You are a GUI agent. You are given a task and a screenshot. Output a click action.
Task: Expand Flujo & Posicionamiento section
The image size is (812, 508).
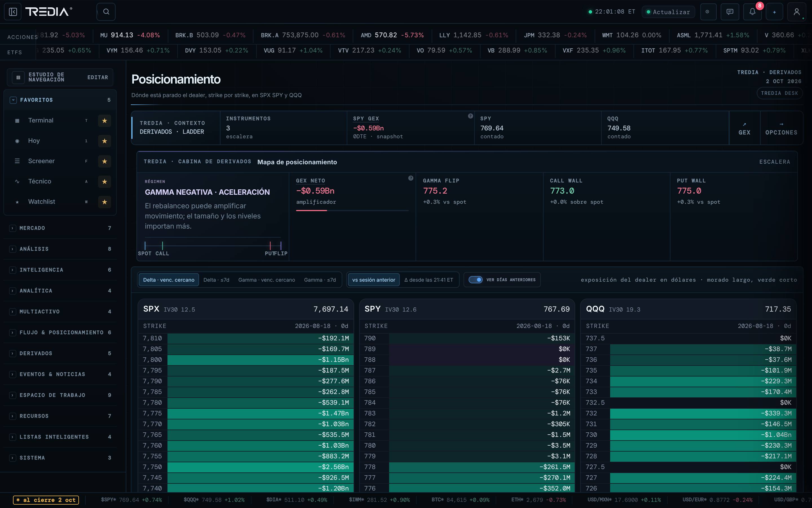(x=12, y=333)
